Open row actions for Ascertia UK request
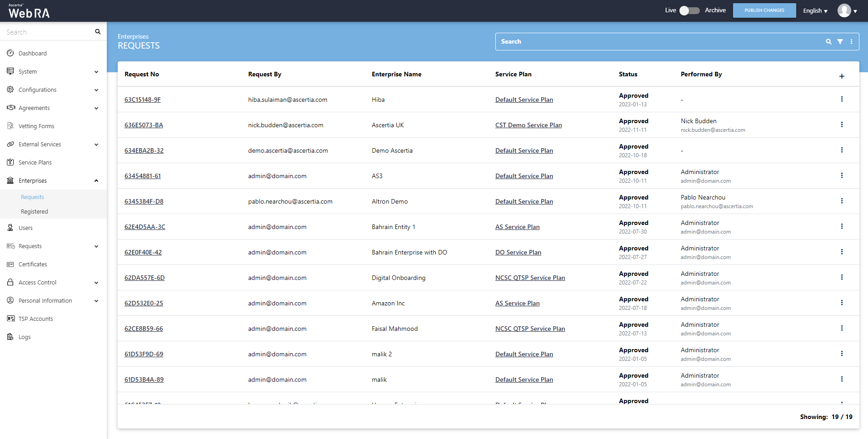The image size is (868, 439). pyautogui.click(x=842, y=125)
